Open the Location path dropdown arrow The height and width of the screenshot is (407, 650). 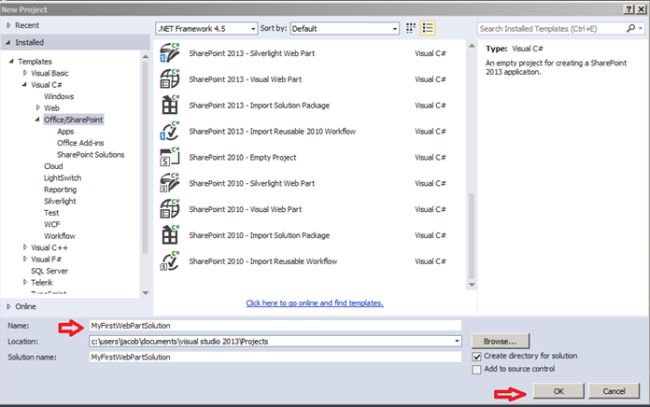pos(456,342)
